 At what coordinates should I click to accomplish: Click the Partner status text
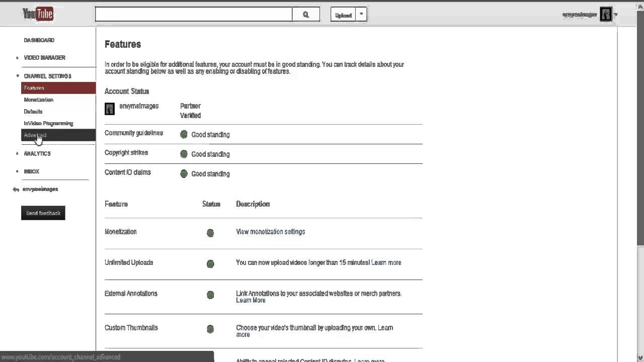point(190,106)
